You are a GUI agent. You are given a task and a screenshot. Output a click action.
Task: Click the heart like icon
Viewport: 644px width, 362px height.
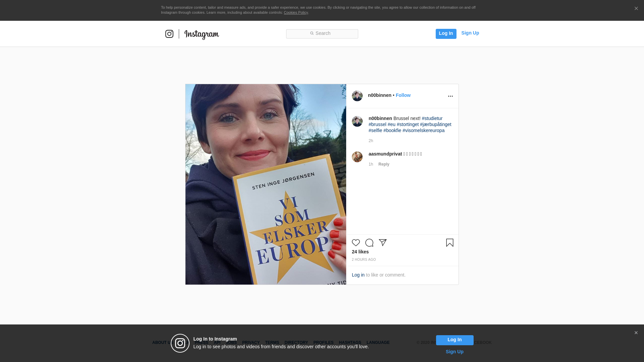pyautogui.click(x=356, y=243)
